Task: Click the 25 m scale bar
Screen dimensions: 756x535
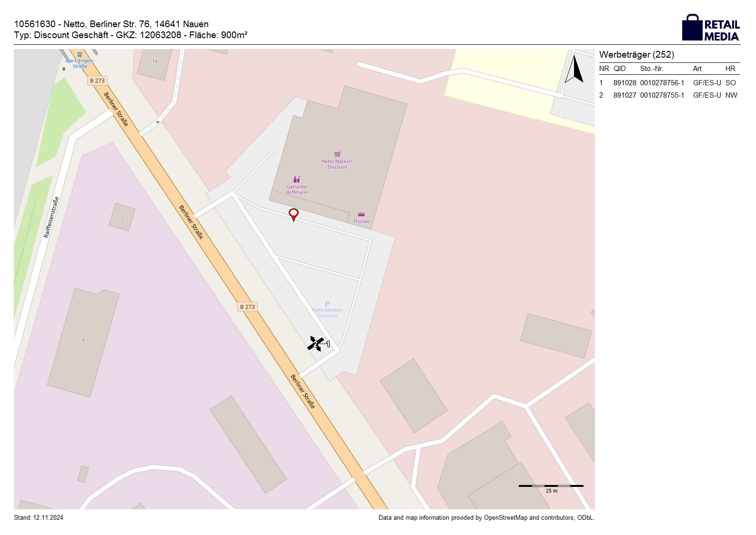Action: [551, 486]
